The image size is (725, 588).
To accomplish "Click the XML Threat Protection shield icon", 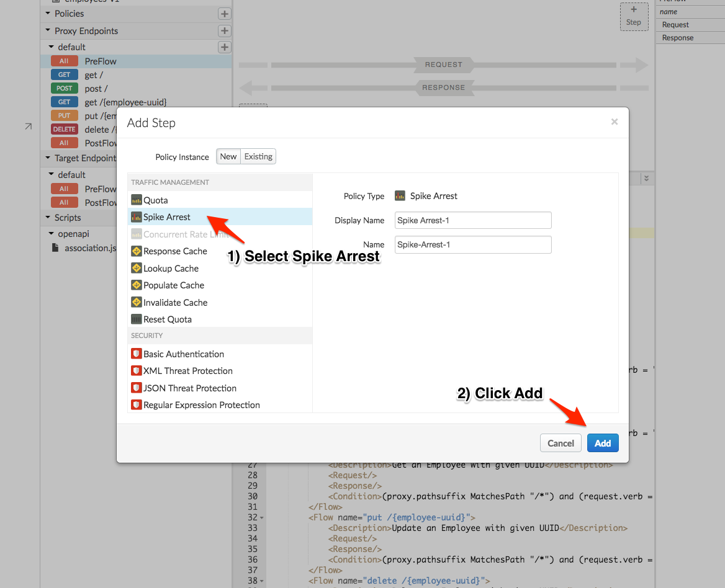I will tap(136, 370).
